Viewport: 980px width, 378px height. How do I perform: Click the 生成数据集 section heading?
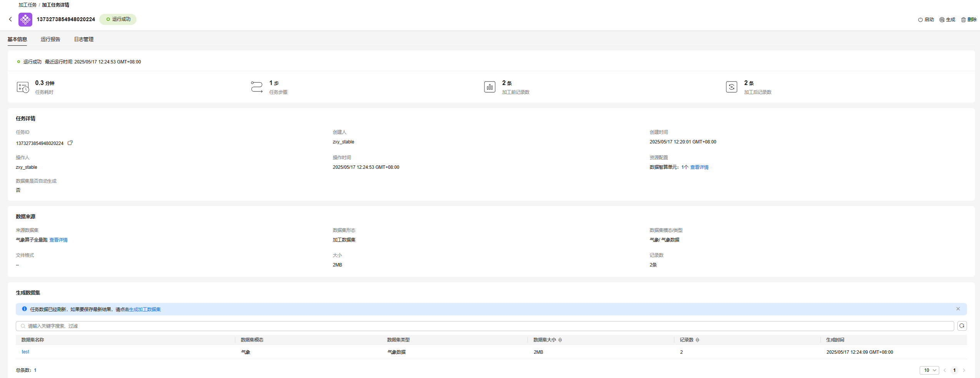[x=28, y=293]
